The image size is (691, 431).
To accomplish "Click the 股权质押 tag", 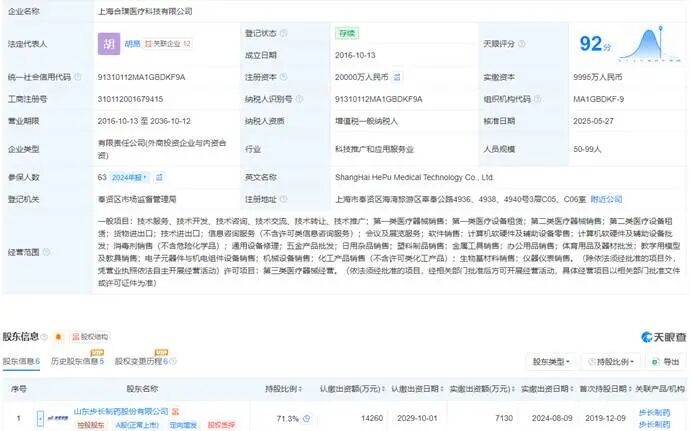I will [x=221, y=425].
